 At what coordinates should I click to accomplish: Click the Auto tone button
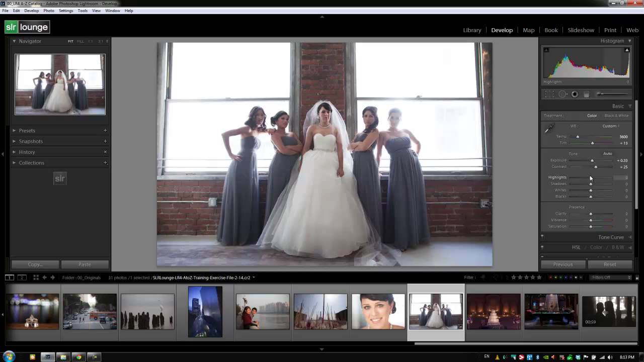coord(607,154)
